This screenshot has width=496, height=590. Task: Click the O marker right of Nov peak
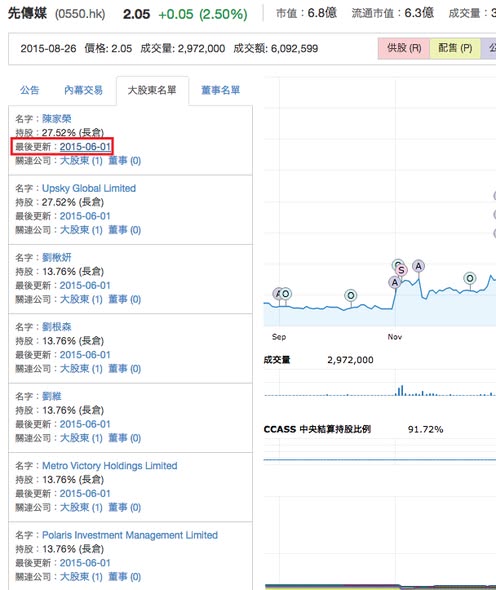click(470, 278)
